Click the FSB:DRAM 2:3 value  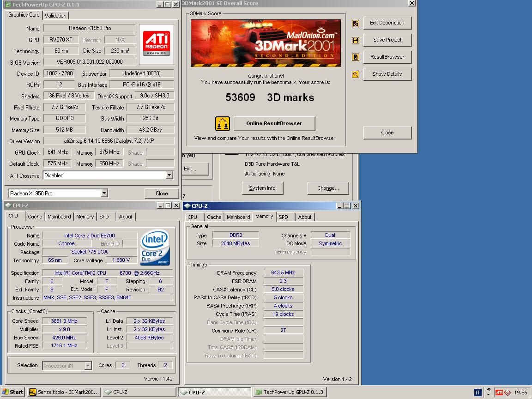283,281
